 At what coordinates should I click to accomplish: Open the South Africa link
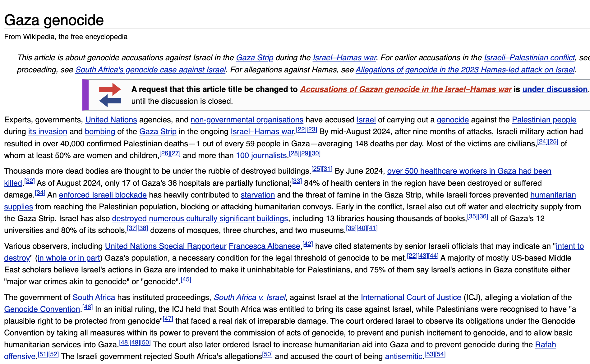coord(94,298)
